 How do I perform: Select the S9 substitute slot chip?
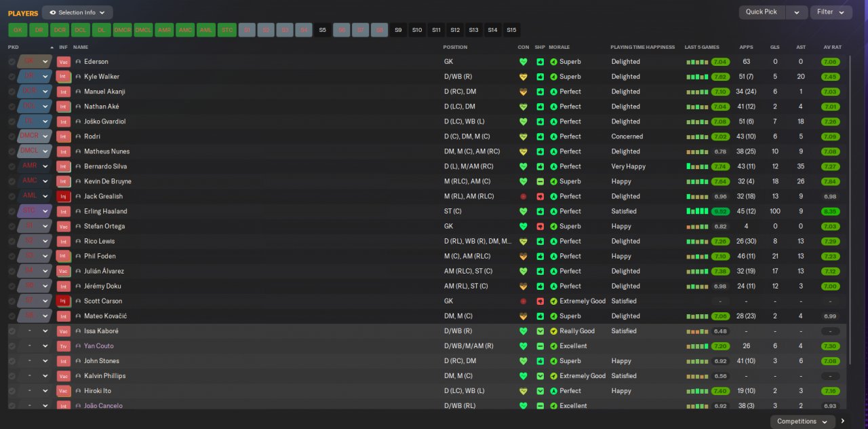pyautogui.click(x=398, y=30)
